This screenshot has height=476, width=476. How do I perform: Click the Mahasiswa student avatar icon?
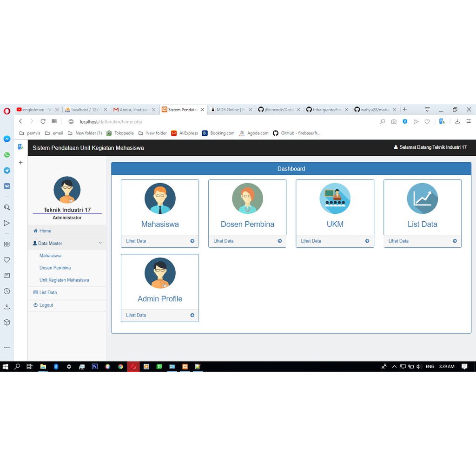[160, 198]
